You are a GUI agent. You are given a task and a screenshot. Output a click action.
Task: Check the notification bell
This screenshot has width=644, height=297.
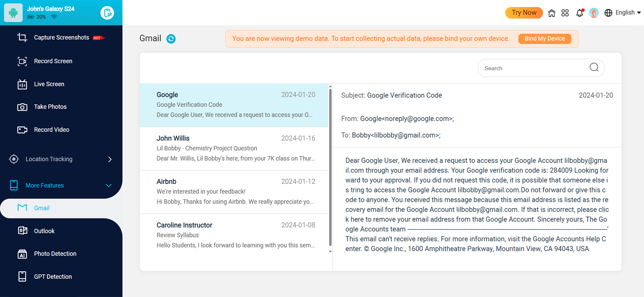pyautogui.click(x=580, y=13)
